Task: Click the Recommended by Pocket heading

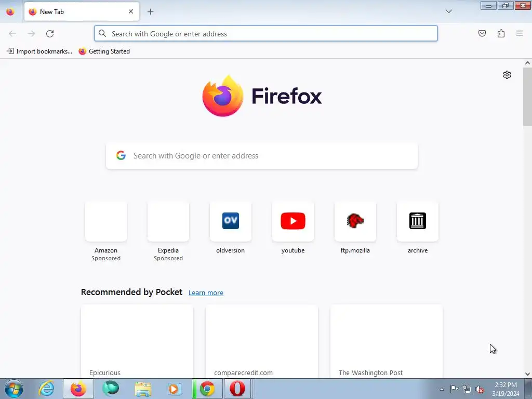Action: pyautogui.click(x=131, y=292)
